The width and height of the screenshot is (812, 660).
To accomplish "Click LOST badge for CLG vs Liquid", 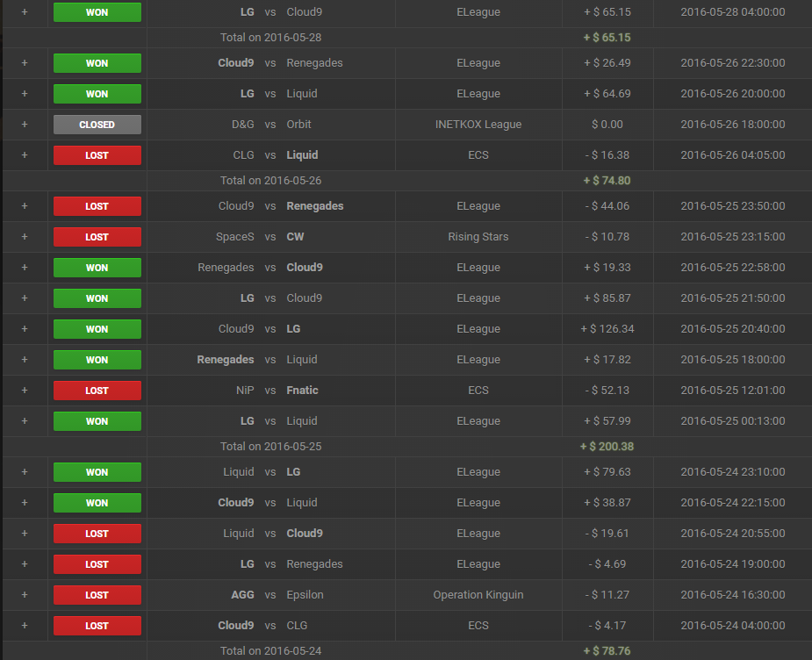I will point(97,154).
